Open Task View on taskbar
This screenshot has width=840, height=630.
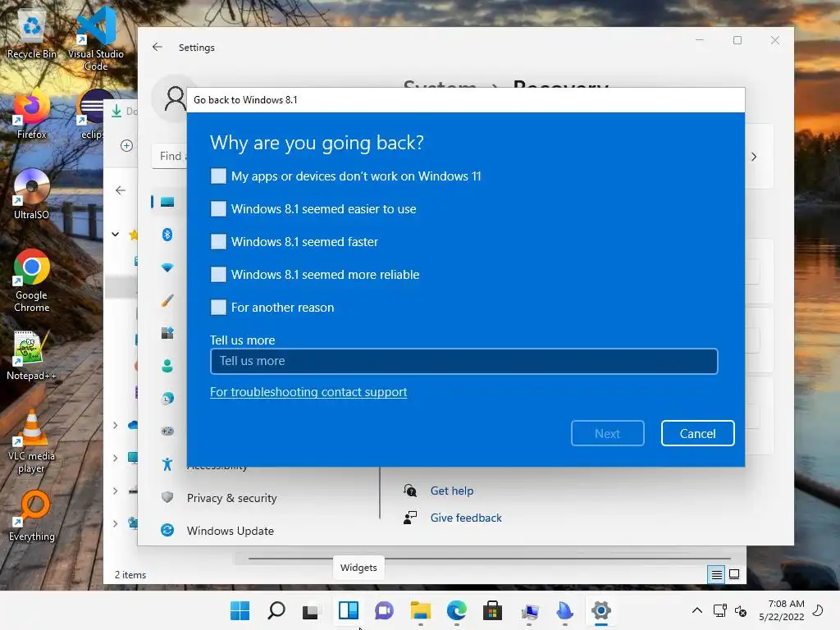coord(312,610)
